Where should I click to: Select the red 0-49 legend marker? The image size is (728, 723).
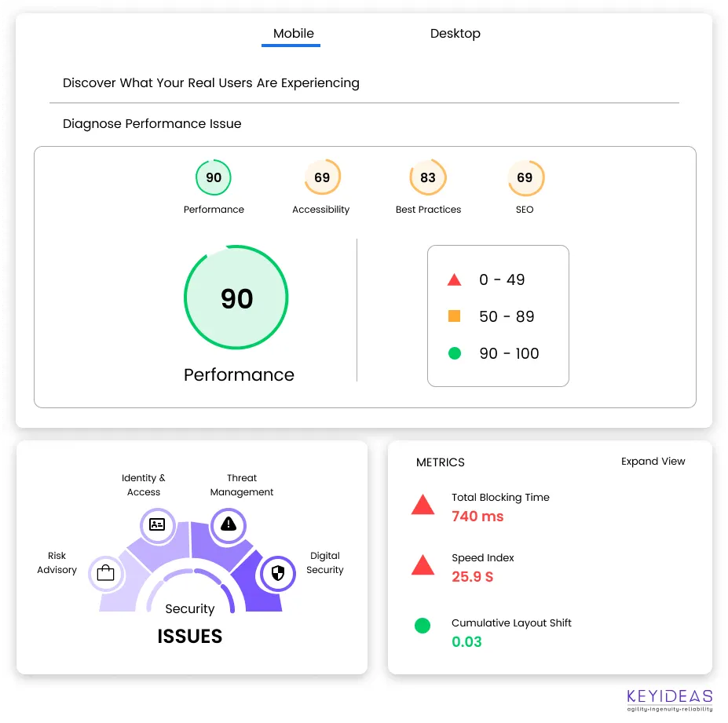tap(454, 279)
